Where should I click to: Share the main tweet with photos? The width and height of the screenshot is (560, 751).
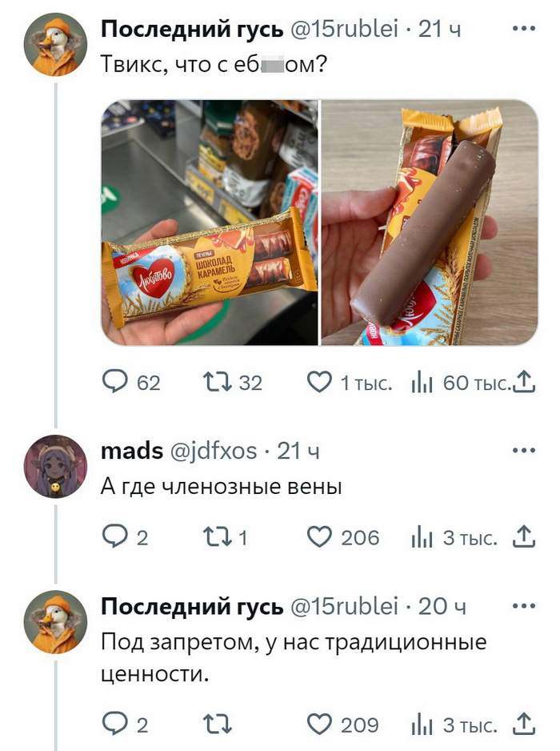(x=524, y=382)
